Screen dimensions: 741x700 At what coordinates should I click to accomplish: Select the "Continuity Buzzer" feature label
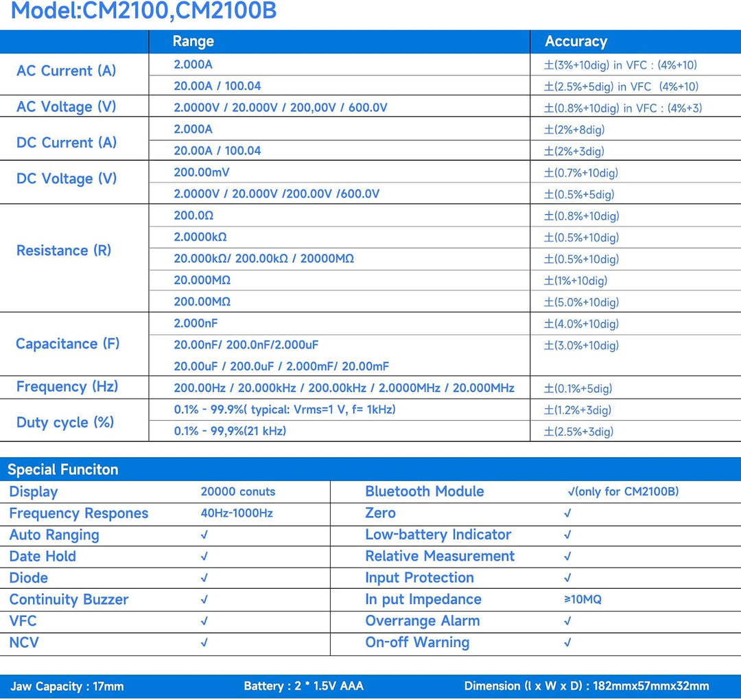point(69,599)
